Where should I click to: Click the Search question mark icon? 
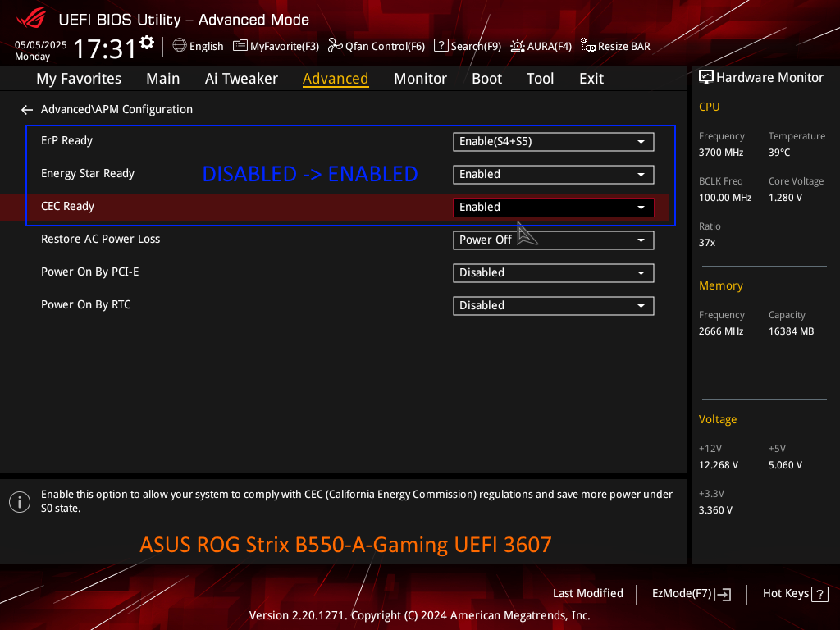pos(441,46)
